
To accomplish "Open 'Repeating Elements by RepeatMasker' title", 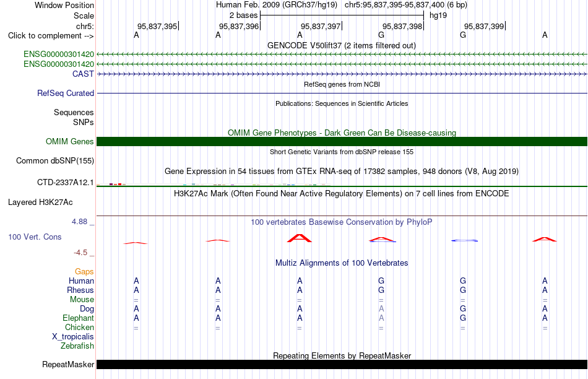I will point(342,355).
